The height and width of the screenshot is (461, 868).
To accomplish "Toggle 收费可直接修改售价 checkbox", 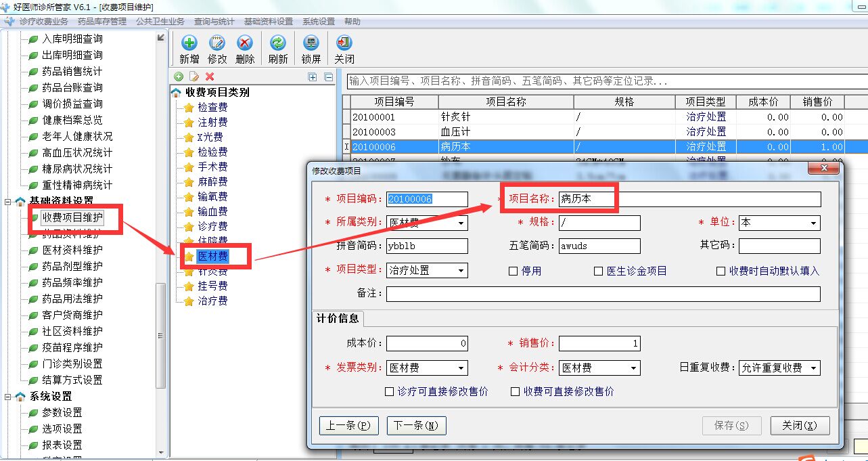I will coord(516,391).
